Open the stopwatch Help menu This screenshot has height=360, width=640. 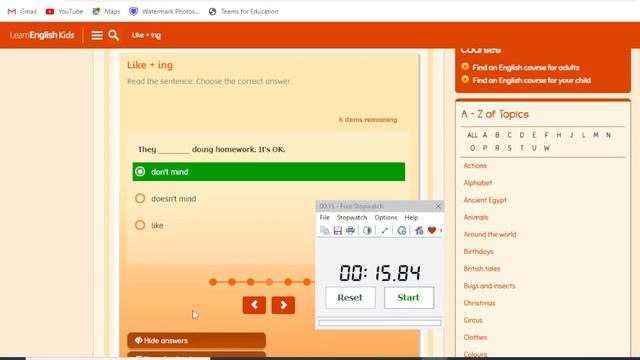pyautogui.click(x=411, y=218)
